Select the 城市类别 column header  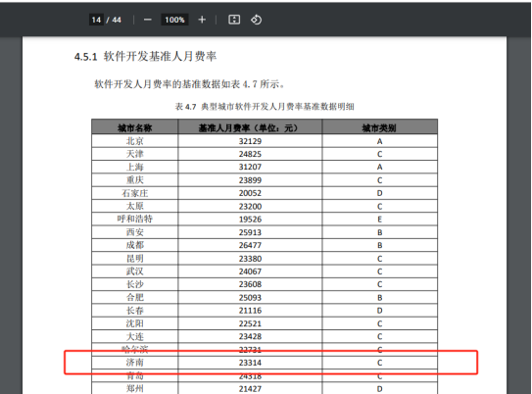(x=379, y=128)
